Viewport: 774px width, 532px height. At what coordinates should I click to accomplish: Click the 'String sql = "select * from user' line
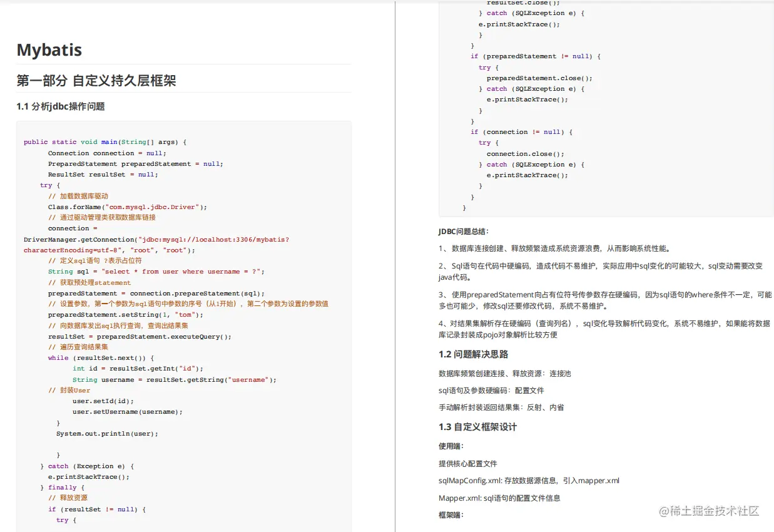tap(156, 272)
